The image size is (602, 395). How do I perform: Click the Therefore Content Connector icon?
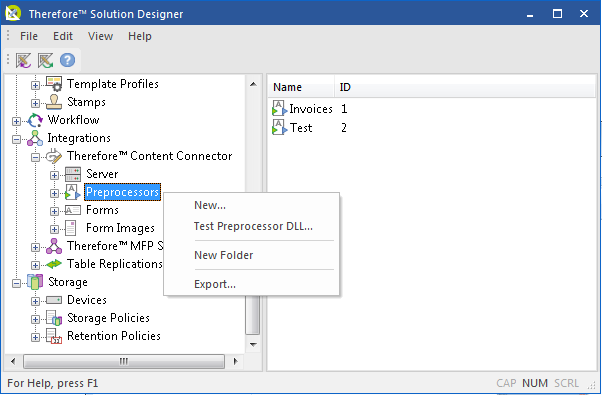pos(54,156)
